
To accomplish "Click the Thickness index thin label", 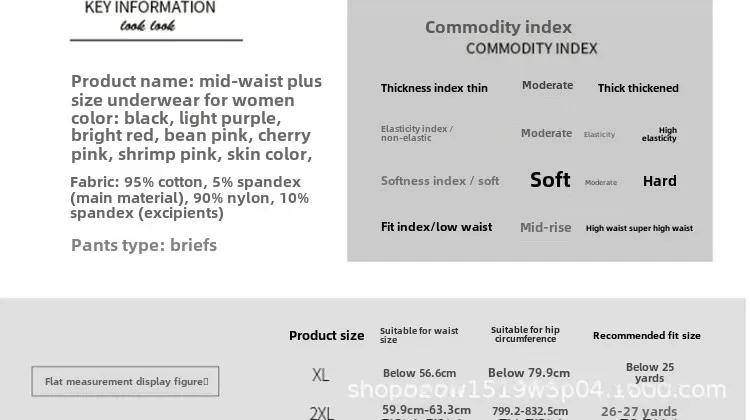I will click(434, 88).
